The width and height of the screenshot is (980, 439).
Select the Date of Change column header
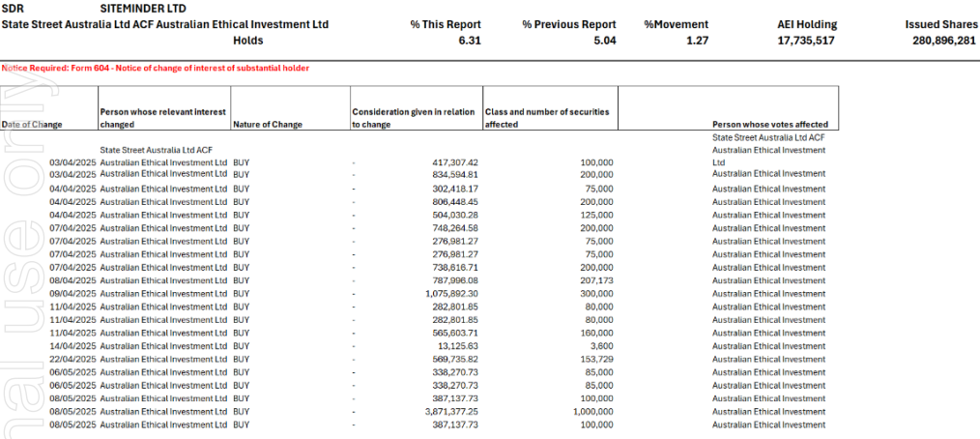tap(32, 125)
